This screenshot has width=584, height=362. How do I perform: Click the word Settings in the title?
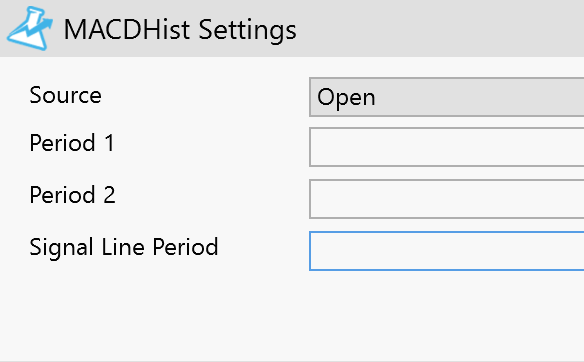(x=247, y=31)
